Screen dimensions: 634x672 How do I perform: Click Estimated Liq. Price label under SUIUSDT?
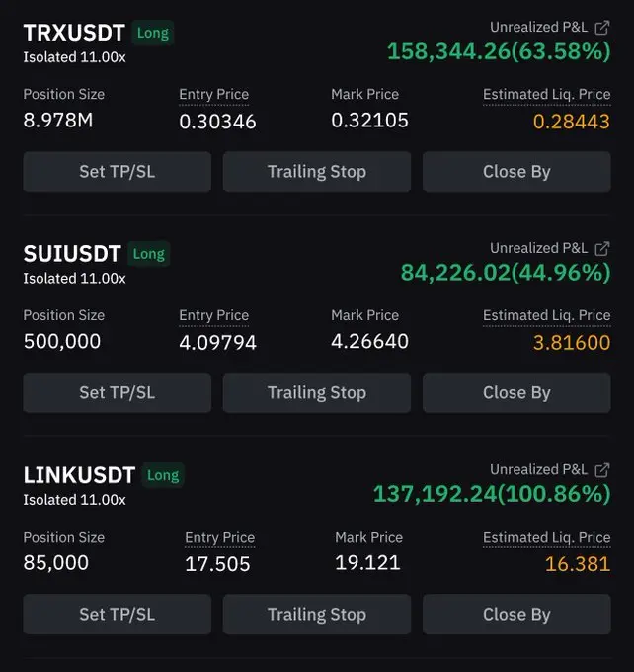[x=547, y=315]
